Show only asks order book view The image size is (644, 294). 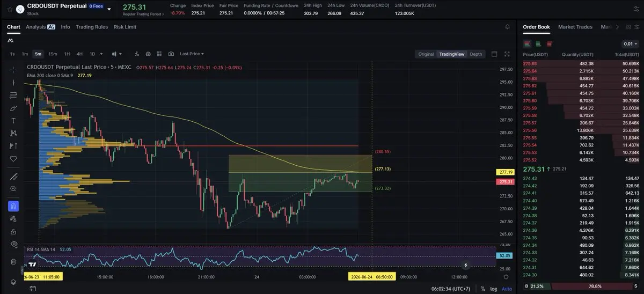(x=549, y=44)
